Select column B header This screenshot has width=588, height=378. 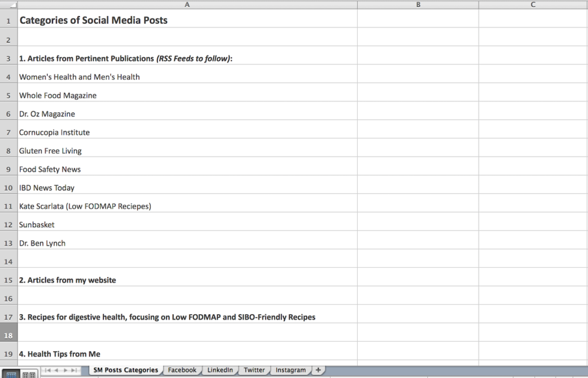[418, 5]
